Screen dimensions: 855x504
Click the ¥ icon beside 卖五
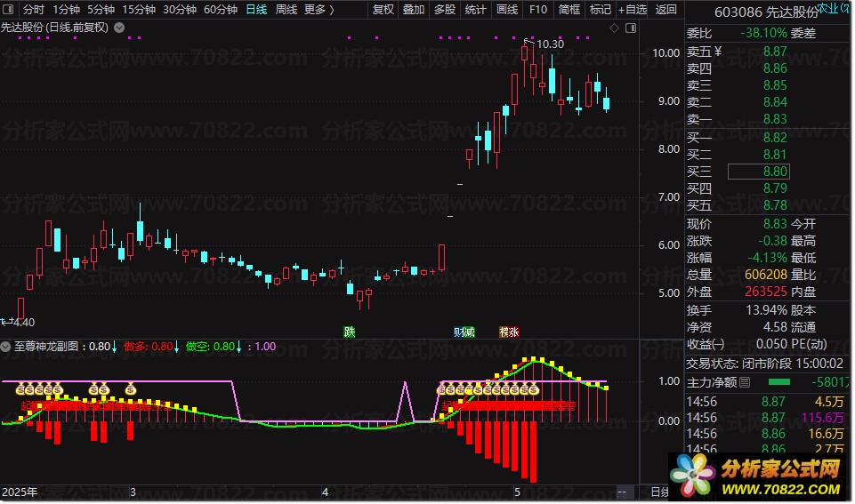(x=718, y=52)
